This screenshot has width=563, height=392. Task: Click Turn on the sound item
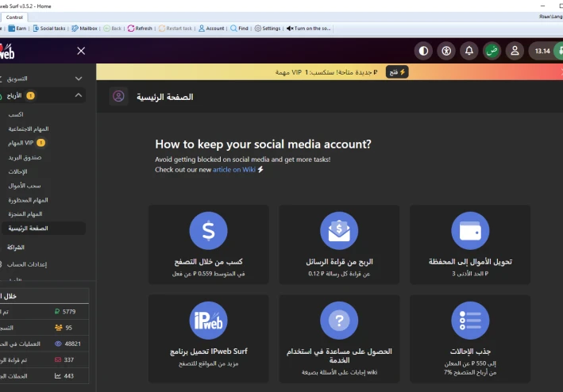(309, 29)
